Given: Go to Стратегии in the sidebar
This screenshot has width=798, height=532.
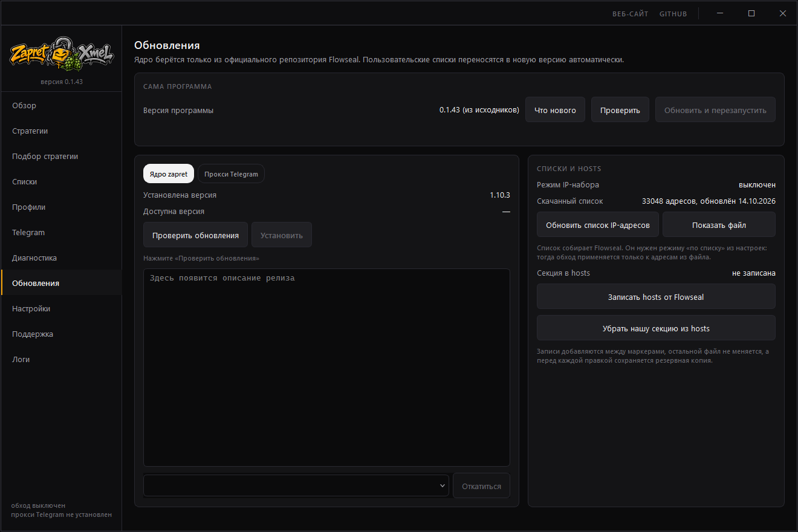Looking at the screenshot, I should click(61, 131).
